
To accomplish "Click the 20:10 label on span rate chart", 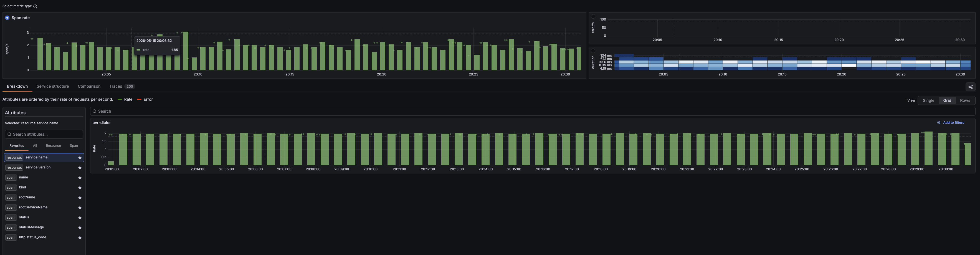I will coord(198,75).
